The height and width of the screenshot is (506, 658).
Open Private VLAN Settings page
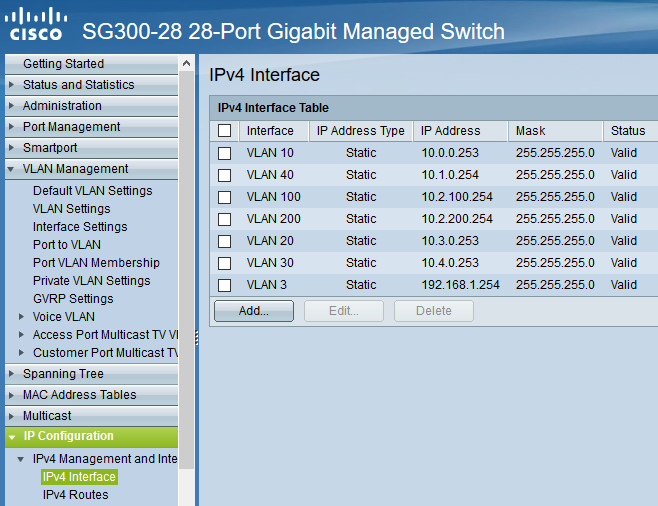click(91, 281)
